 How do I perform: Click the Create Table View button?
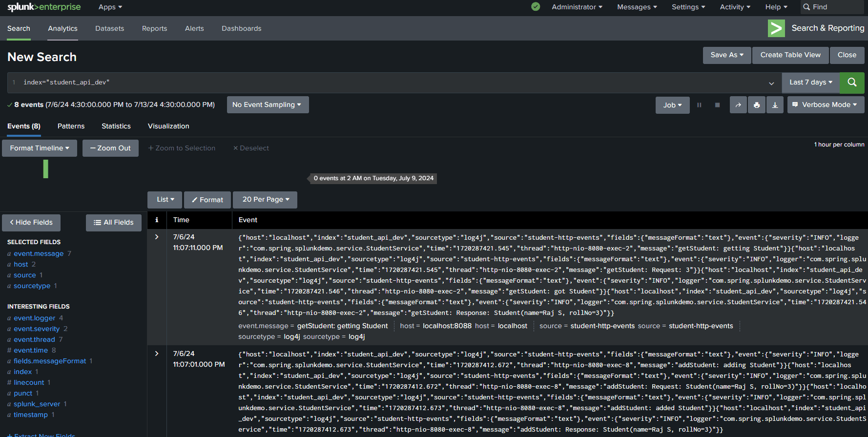[x=790, y=55]
